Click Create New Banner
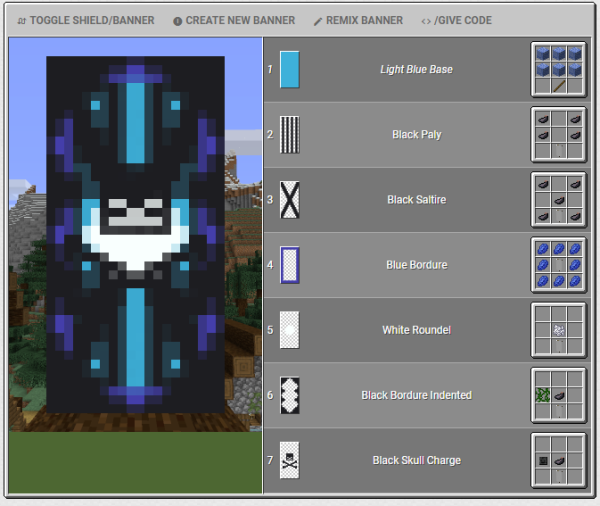This screenshot has width=600, height=506. [x=234, y=20]
